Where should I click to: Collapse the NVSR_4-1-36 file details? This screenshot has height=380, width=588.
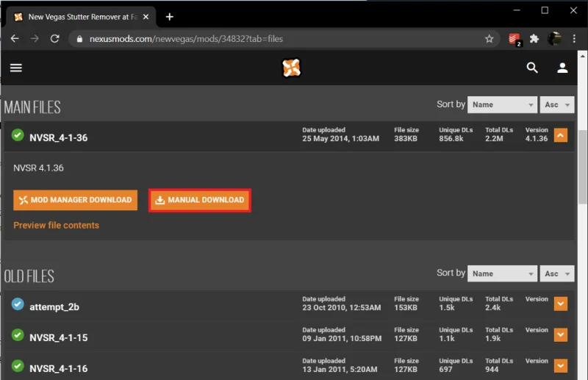click(561, 135)
